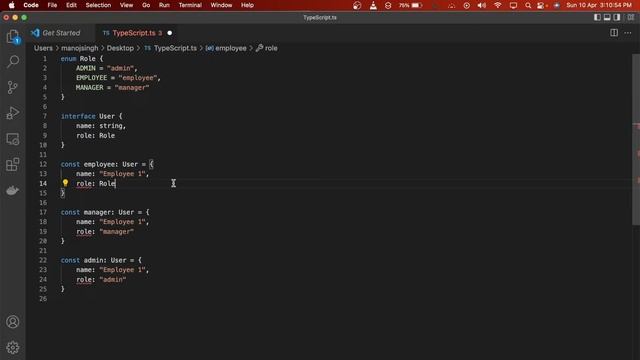Open the Terminal menu
The image size is (640, 360).
pos(190,5)
